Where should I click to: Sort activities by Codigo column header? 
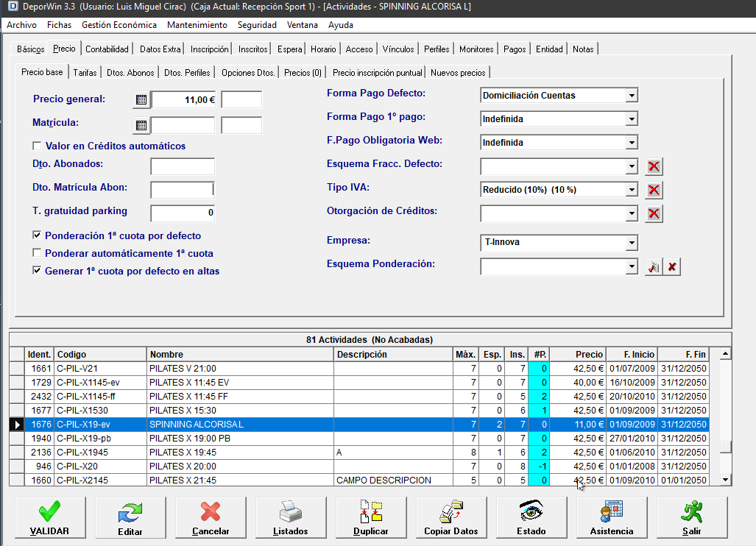tap(100, 354)
